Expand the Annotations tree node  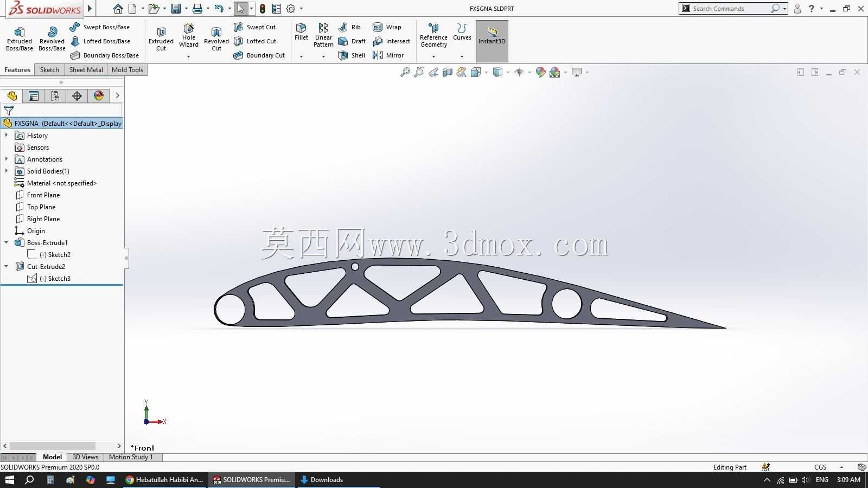click(7, 159)
